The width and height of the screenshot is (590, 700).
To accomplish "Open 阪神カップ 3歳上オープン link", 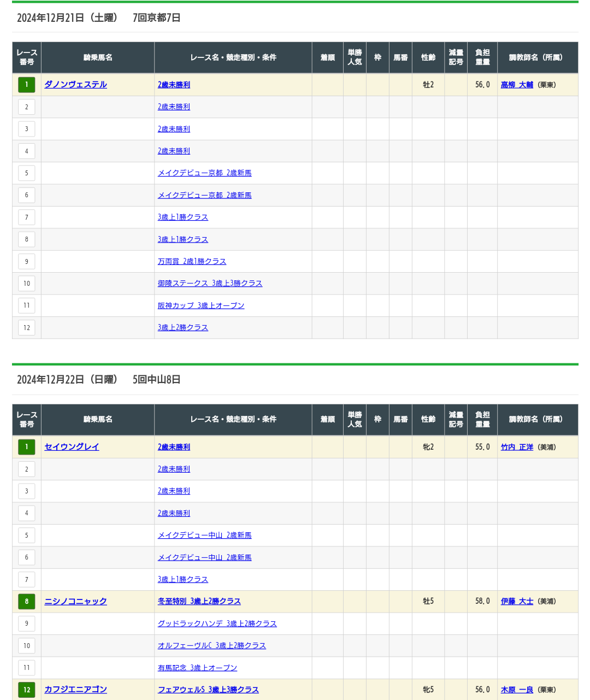I will pos(201,305).
